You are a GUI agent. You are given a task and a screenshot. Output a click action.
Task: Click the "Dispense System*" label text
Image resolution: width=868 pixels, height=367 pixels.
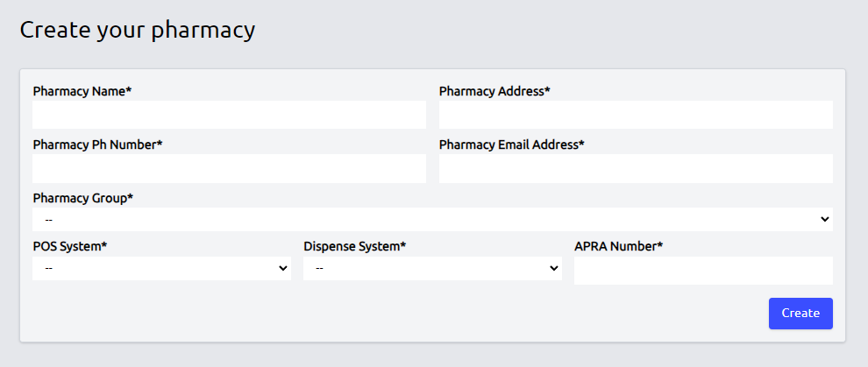pyautogui.click(x=354, y=246)
